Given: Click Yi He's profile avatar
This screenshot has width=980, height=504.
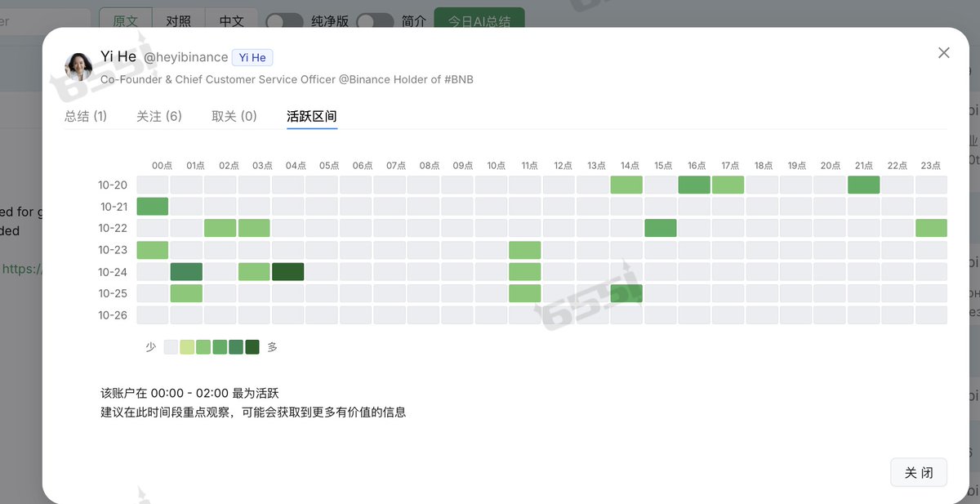Looking at the screenshot, I should click(78, 66).
